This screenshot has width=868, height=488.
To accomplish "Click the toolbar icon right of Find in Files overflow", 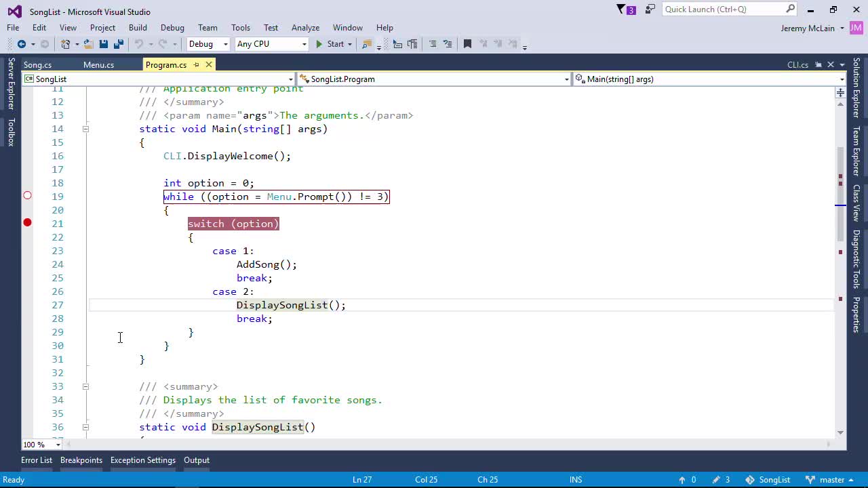I will [x=397, y=44].
